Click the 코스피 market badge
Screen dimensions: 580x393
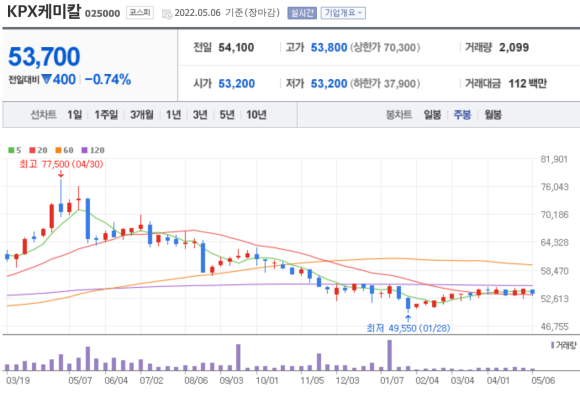[140, 13]
